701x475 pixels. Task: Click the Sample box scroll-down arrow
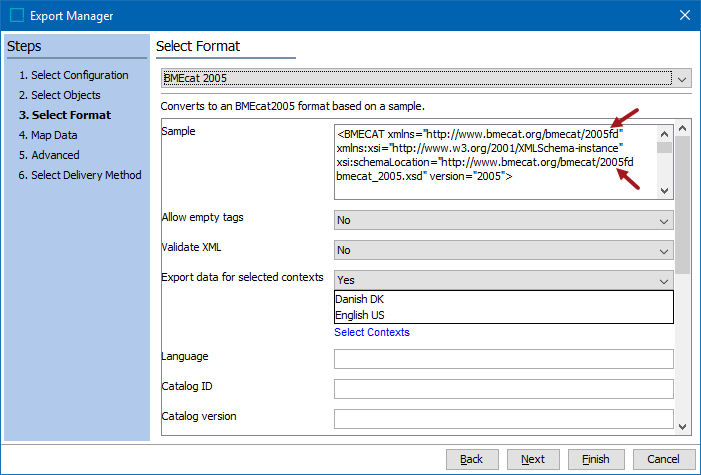664,191
